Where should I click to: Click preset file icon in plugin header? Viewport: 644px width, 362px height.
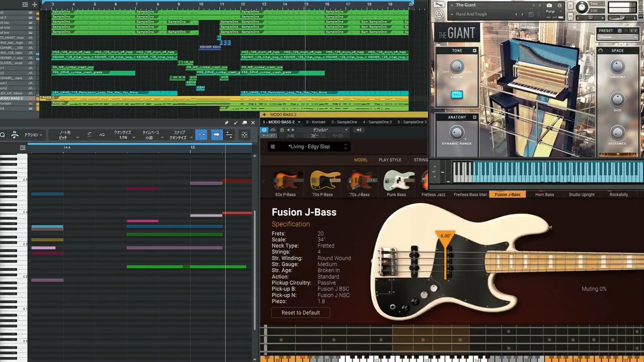282,130
